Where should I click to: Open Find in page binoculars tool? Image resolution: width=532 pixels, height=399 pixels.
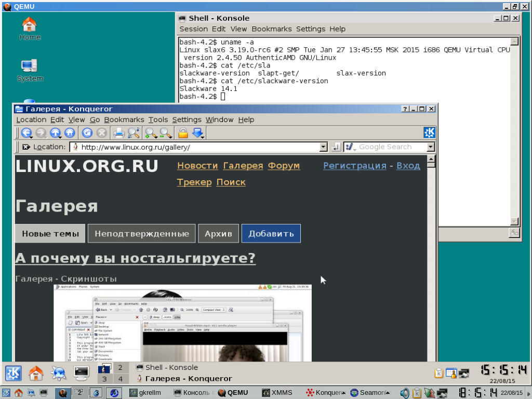coord(134,133)
